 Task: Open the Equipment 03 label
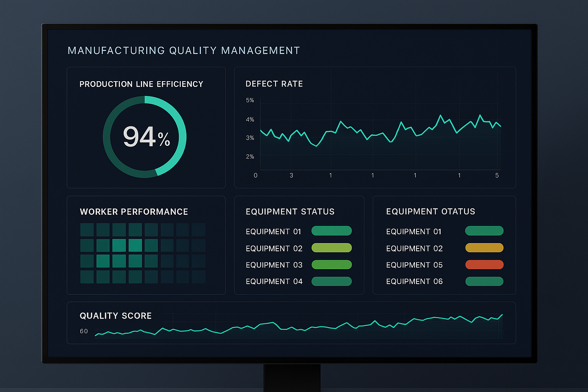click(274, 265)
